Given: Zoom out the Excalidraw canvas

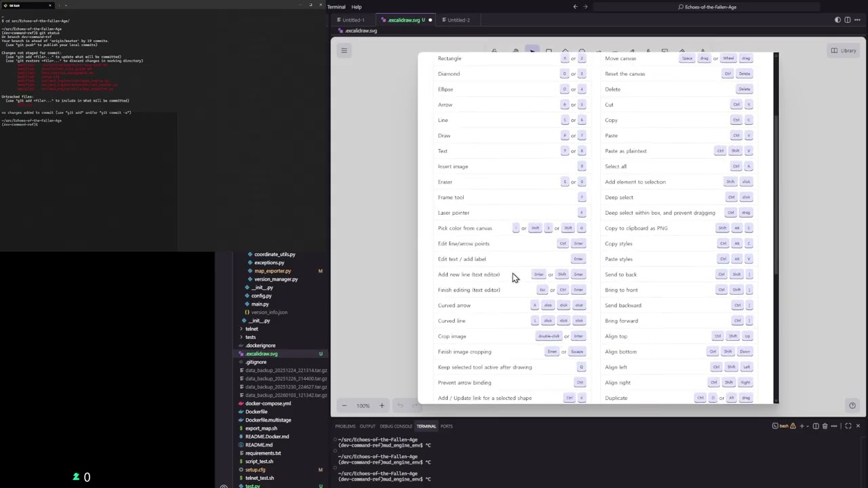Looking at the screenshot, I should pyautogui.click(x=344, y=405).
